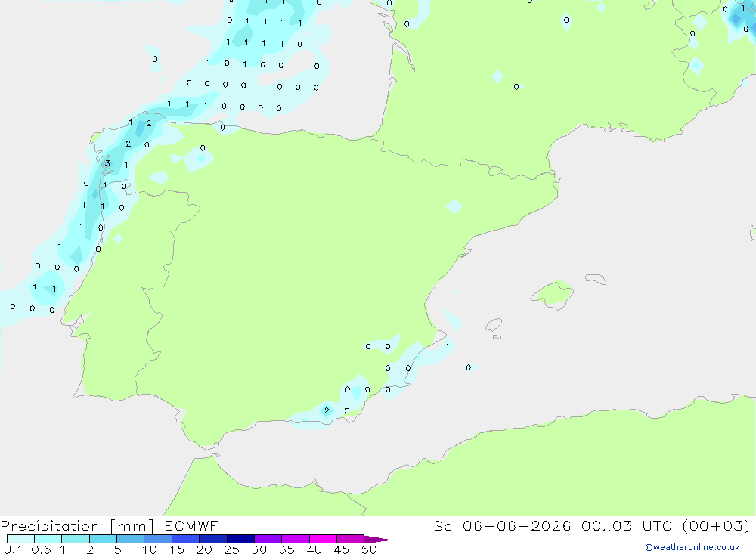Select the "10" legend scale label
Image resolution: width=756 pixels, height=554 pixels.
pyautogui.click(x=150, y=549)
